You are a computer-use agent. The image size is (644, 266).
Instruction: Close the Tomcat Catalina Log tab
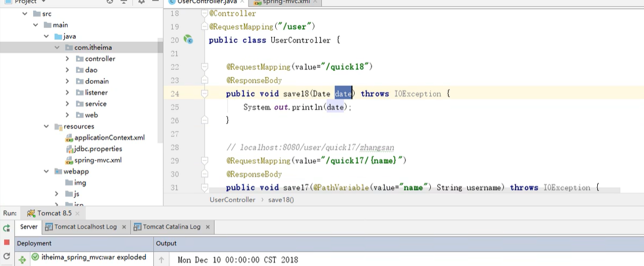pos(207,227)
